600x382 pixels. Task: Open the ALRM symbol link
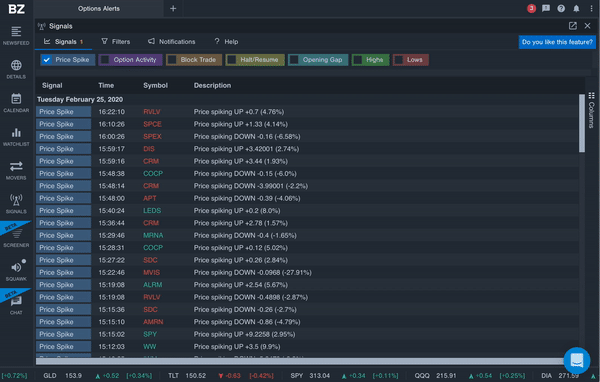[x=153, y=285]
